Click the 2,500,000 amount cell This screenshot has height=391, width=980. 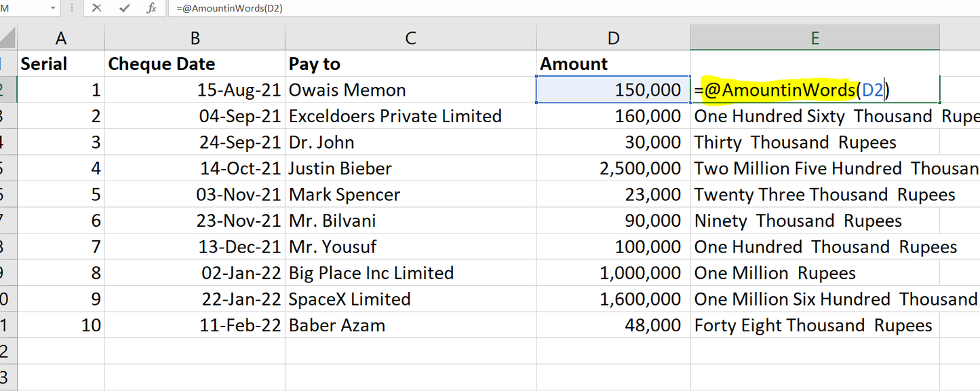[613, 169]
